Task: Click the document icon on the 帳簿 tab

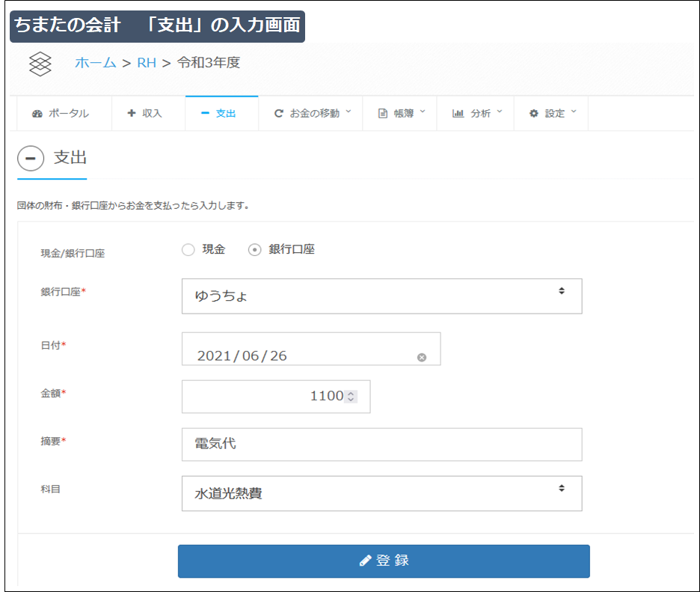Action: pos(384,113)
